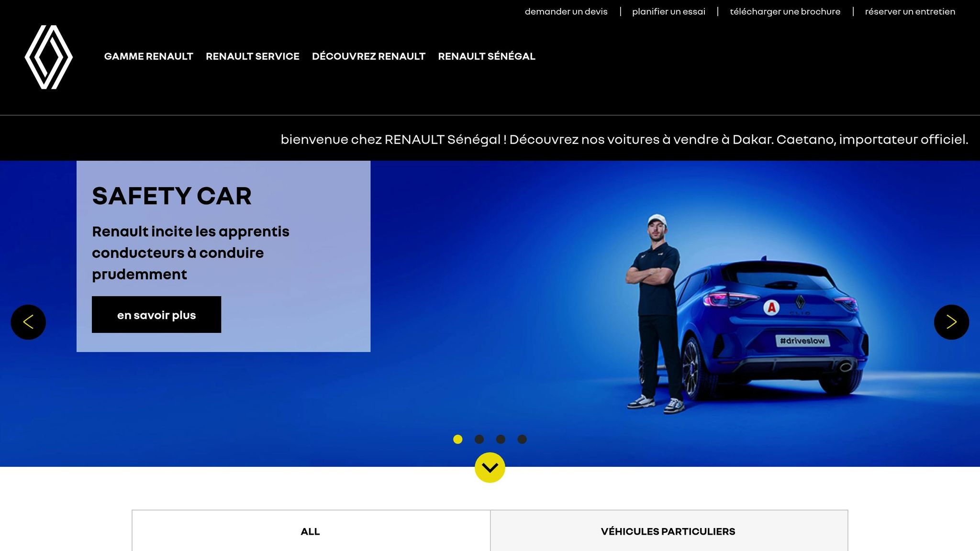Image resolution: width=980 pixels, height=551 pixels.
Task: Go to previous slide arrow
Action: 28,322
